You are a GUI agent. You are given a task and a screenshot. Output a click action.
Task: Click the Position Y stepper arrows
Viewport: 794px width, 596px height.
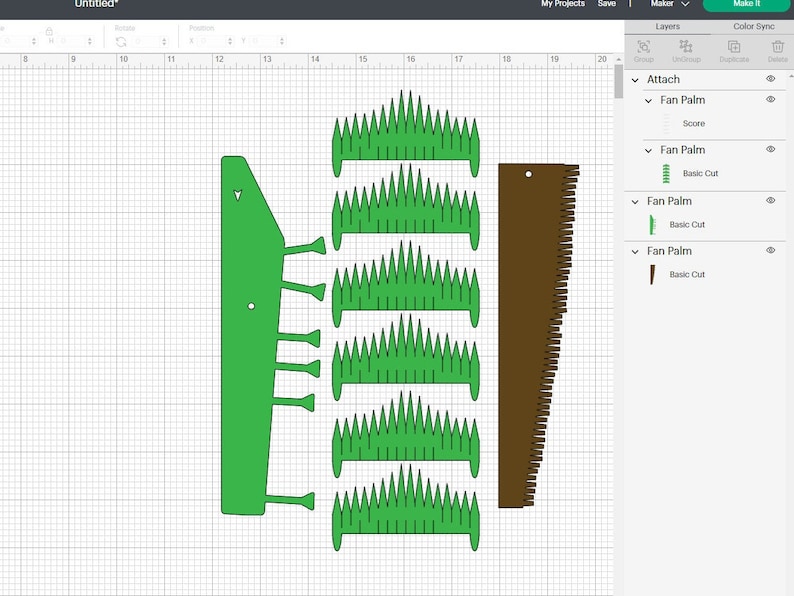[x=282, y=41]
